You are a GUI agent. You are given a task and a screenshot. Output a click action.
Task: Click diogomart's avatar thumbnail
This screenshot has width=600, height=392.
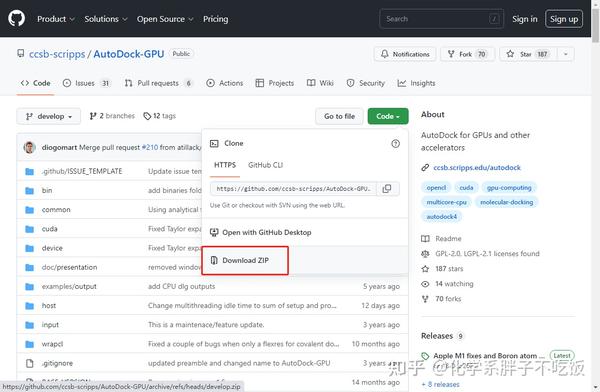(x=29, y=147)
